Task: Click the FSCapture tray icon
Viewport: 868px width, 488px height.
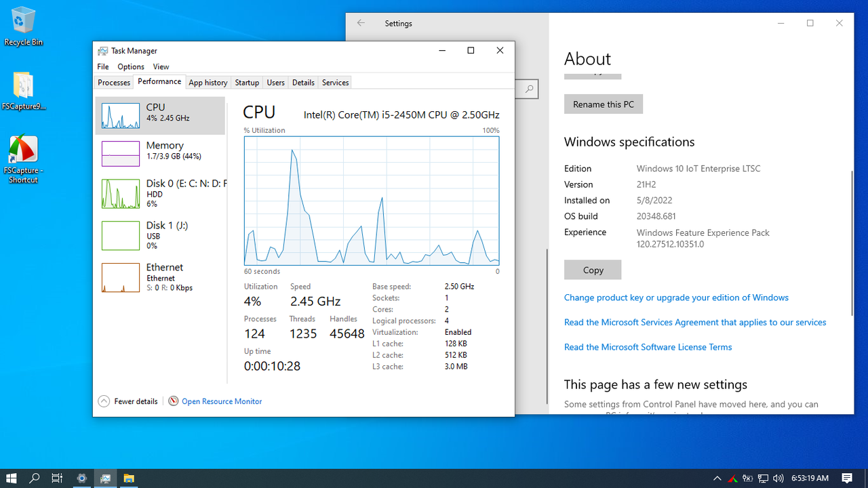Action: click(x=732, y=479)
